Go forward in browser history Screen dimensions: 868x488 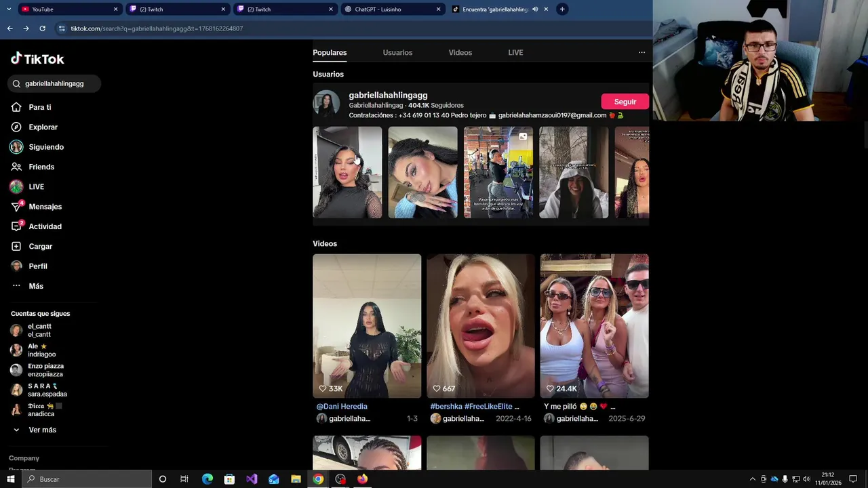[26, 28]
